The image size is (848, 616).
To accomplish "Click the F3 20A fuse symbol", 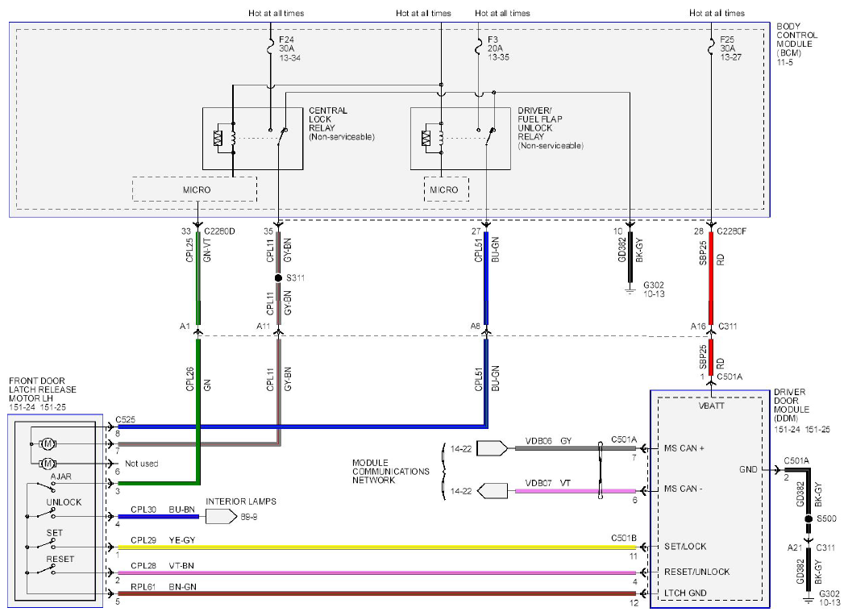I will point(478,48).
